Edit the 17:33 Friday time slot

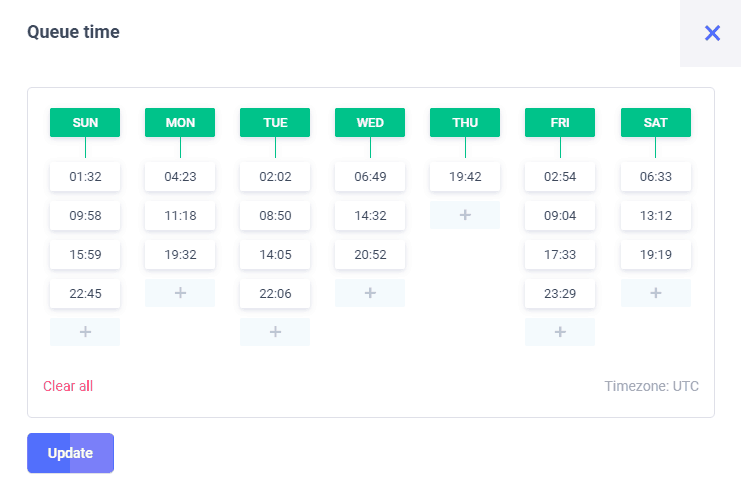tap(560, 255)
